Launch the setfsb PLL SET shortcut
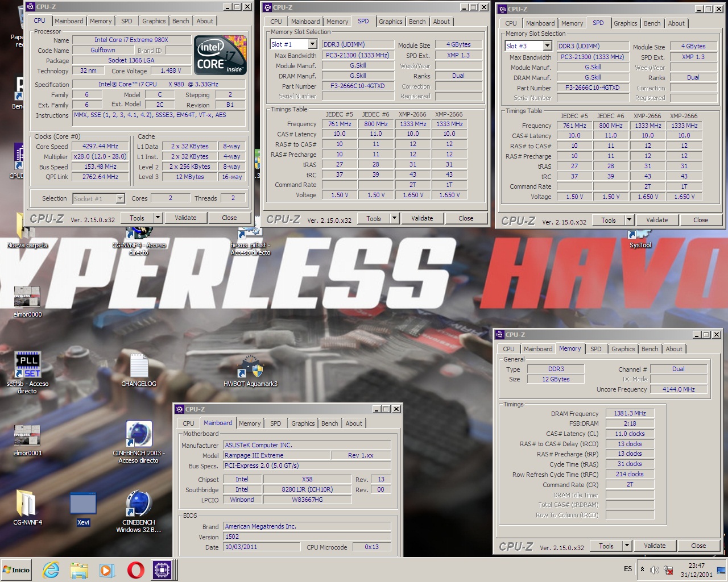This screenshot has width=728, height=582. pyautogui.click(x=27, y=372)
